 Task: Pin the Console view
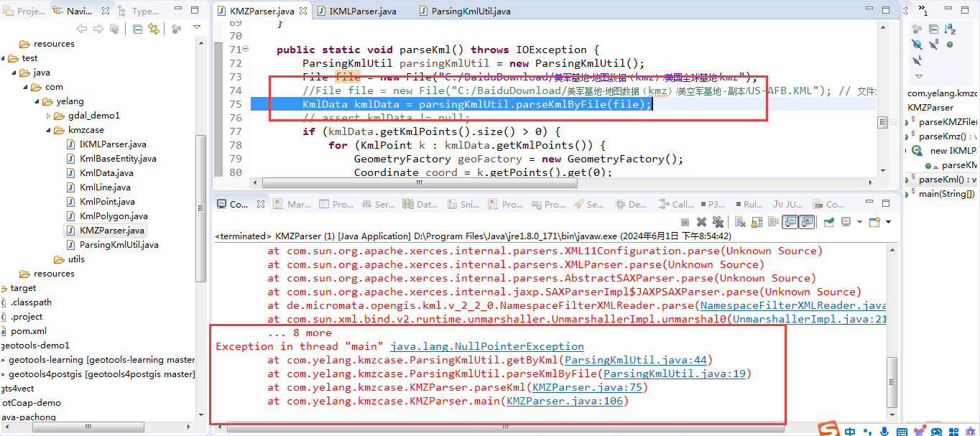click(828, 221)
